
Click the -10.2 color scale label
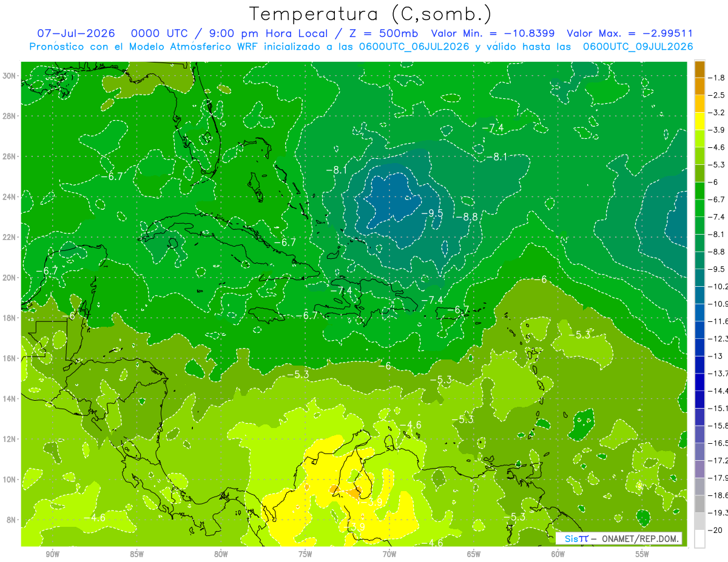coord(717,286)
